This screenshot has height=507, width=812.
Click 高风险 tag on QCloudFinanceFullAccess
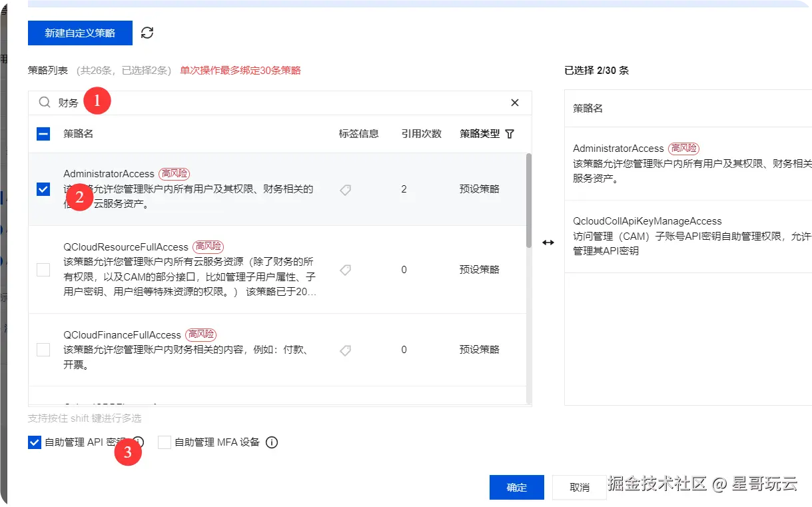(201, 334)
